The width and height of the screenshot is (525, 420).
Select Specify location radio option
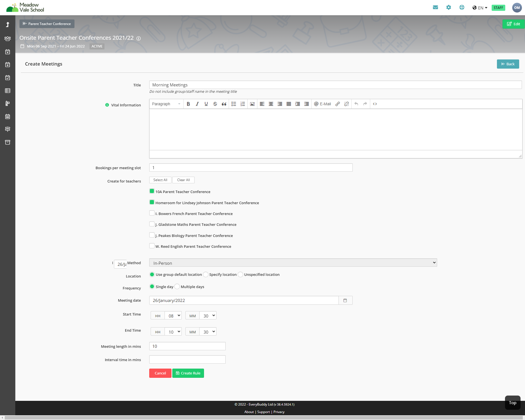[x=206, y=274]
